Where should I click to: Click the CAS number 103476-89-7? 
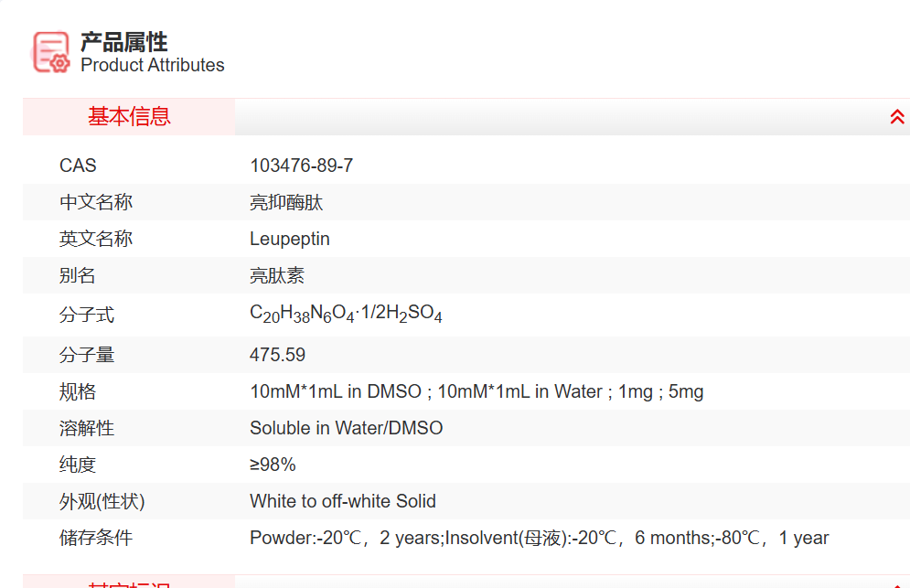(301, 166)
